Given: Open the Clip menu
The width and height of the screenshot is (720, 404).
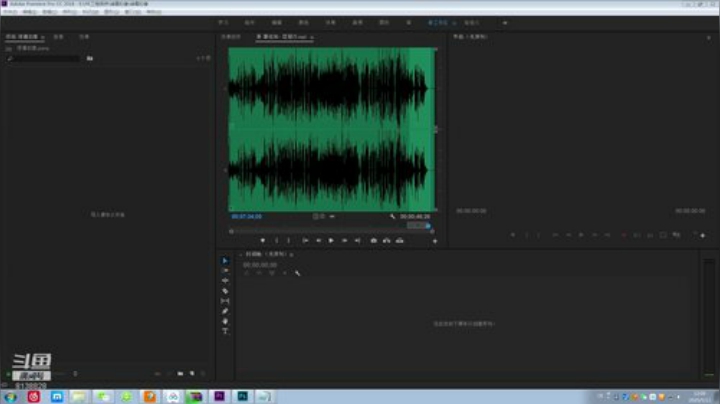Looking at the screenshot, I should click(50, 12).
